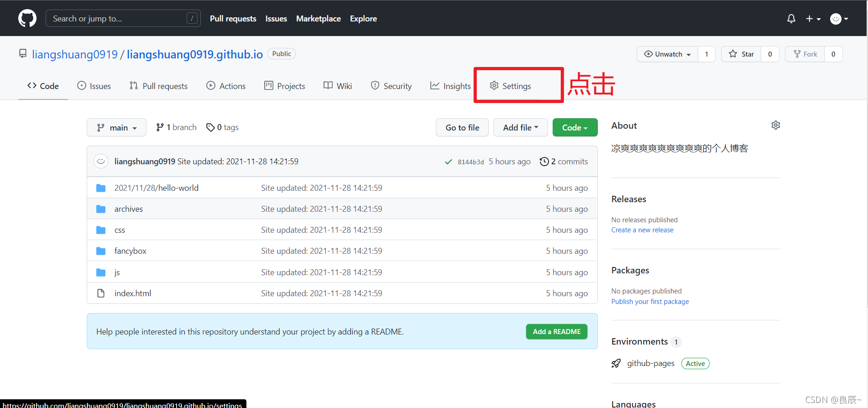Expand the plus create-new menu
The width and height of the screenshot is (868, 408).
(x=813, y=19)
